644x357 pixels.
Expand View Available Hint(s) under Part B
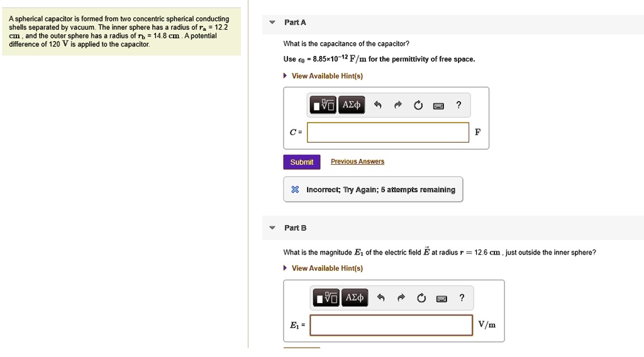[x=326, y=268]
